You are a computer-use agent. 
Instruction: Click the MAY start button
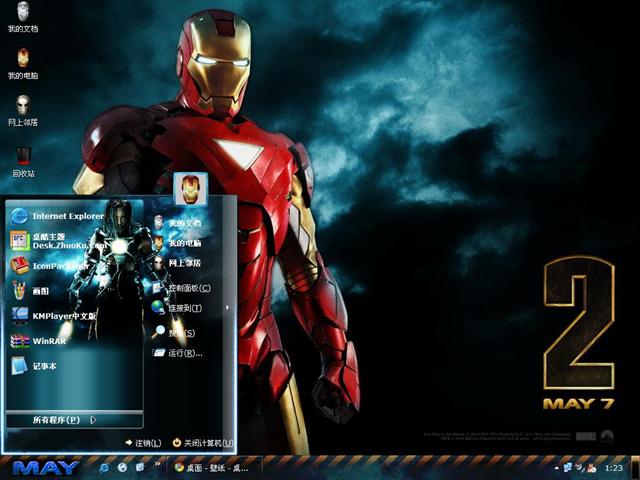coord(46,468)
